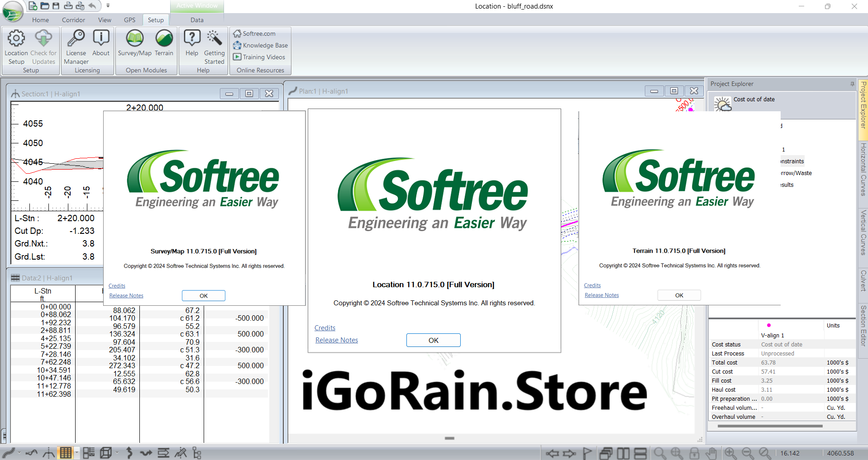
Task: Open the License Manager
Action: [x=76, y=47]
